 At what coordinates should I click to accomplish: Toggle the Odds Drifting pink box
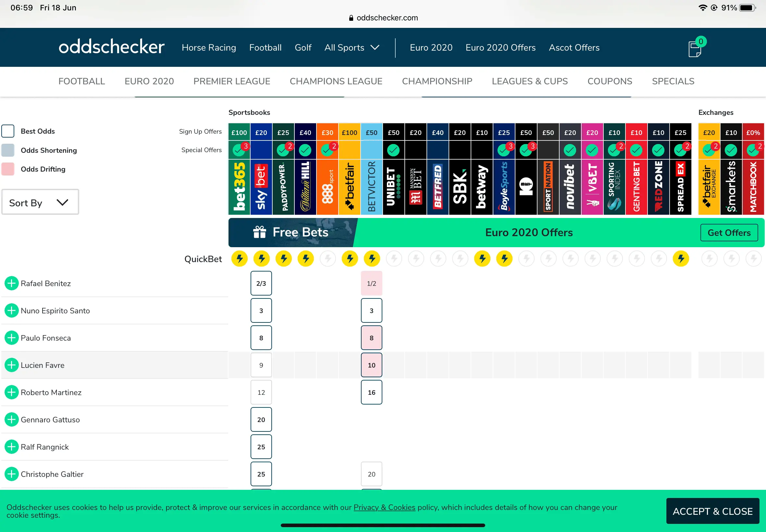8,169
